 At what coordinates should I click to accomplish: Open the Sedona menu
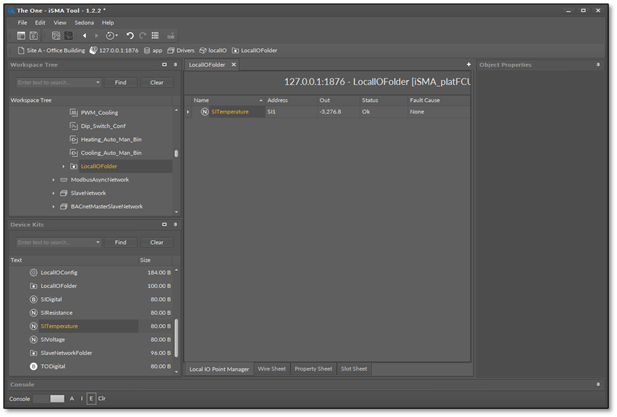pyautogui.click(x=84, y=22)
